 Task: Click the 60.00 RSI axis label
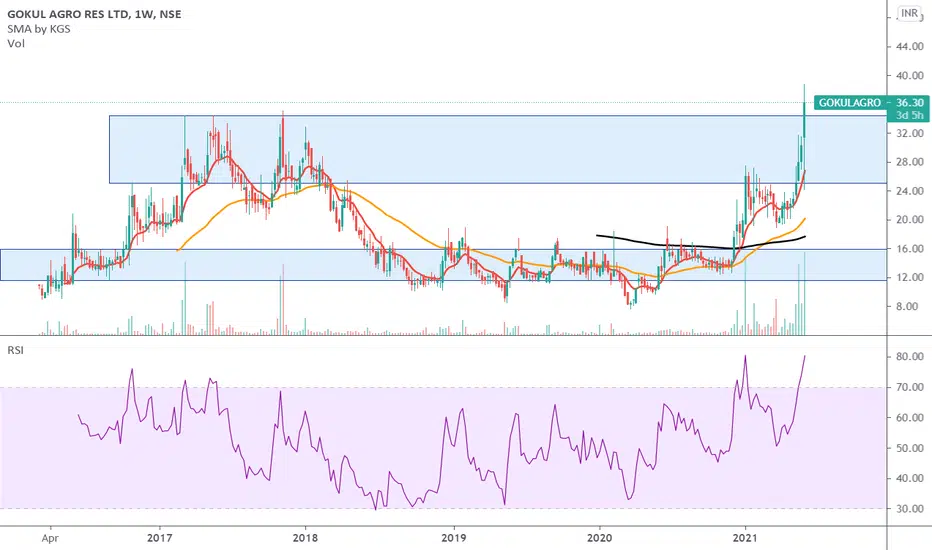[x=909, y=417]
